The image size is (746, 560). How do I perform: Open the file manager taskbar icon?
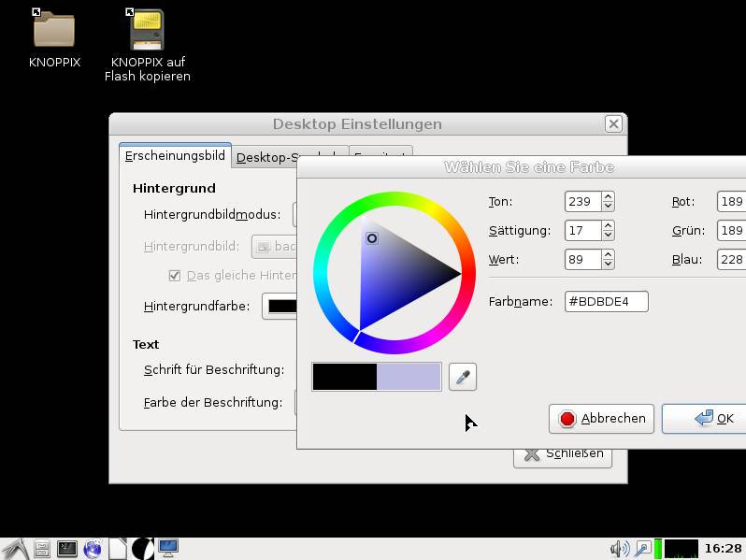42,549
